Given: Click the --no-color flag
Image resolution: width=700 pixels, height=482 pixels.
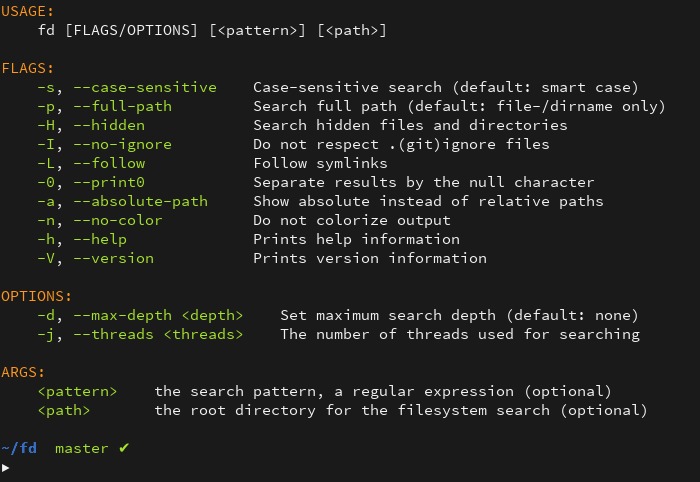Looking at the screenshot, I should pyautogui.click(x=118, y=220).
